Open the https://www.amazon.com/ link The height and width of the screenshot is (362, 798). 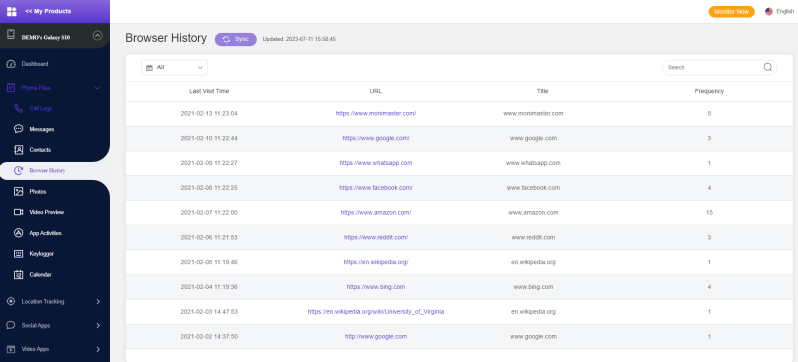coord(376,213)
